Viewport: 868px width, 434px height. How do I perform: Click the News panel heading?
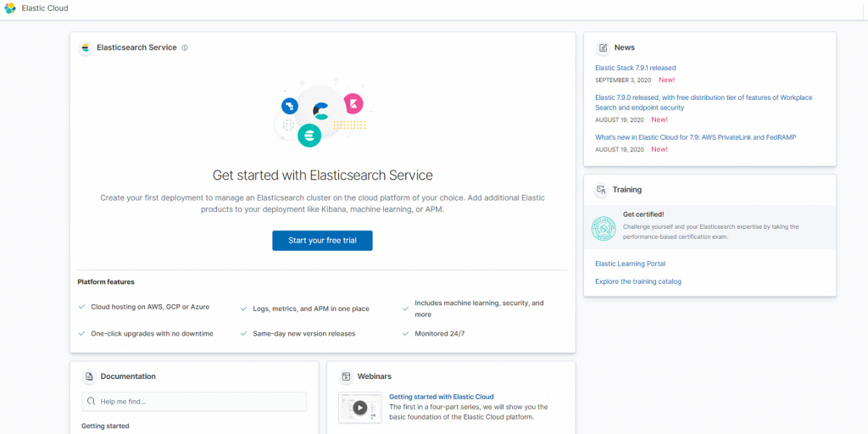click(x=625, y=47)
